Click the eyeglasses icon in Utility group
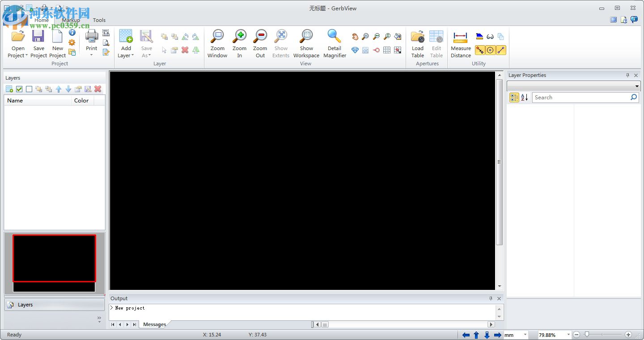Screen dimensions: 644x340 point(490,37)
